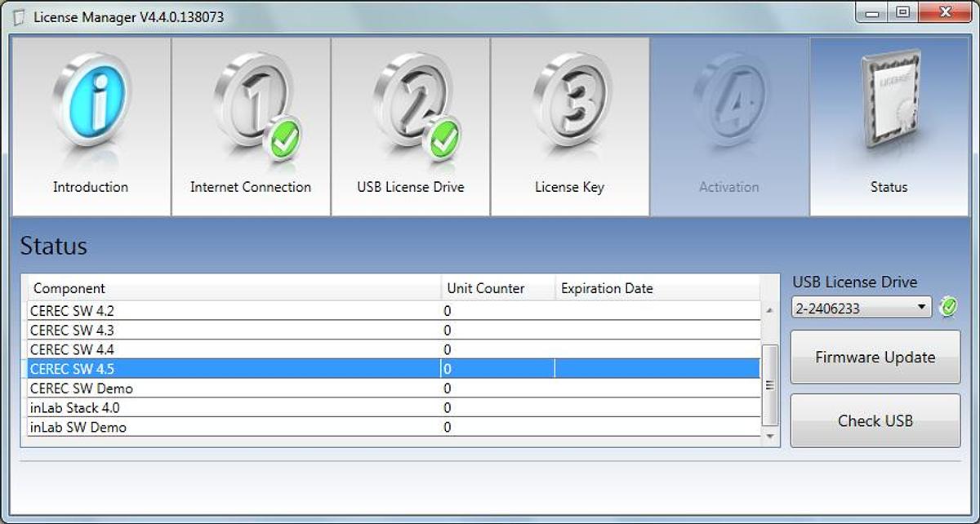Click the list scrollbar up arrow
980x524 pixels.
(769, 310)
